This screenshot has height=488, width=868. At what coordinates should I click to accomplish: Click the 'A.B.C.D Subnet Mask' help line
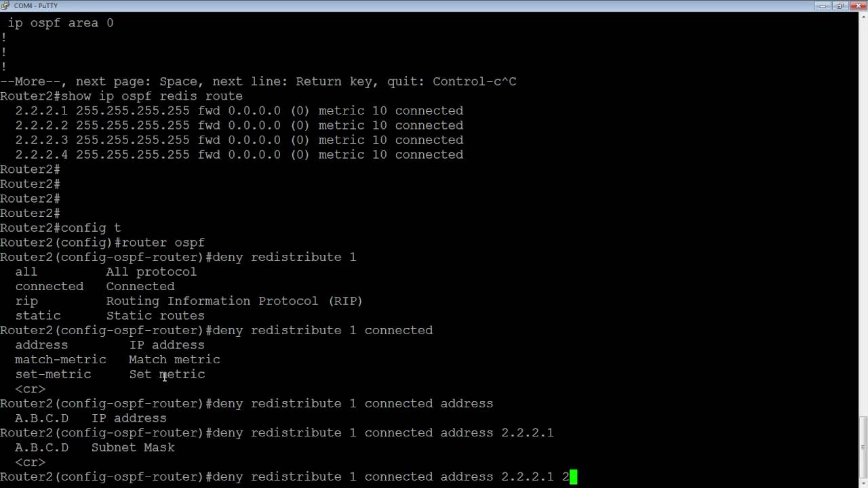click(x=95, y=447)
